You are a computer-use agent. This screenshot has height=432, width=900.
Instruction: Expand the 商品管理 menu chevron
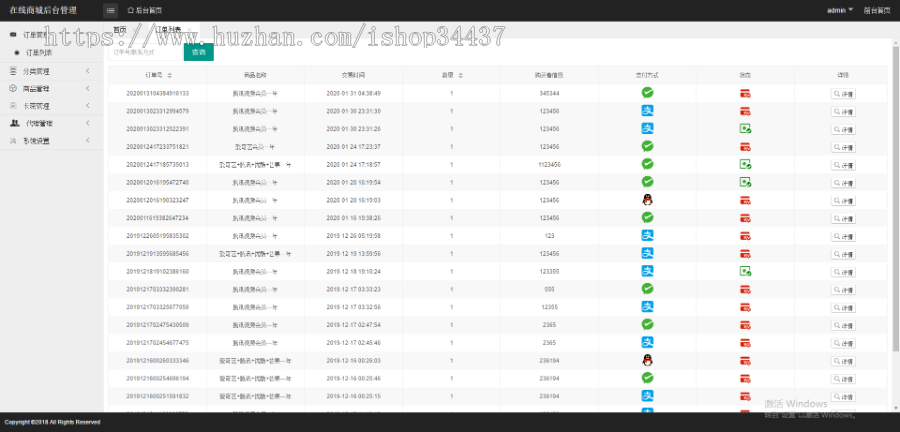pyautogui.click(x=88, y=88)
